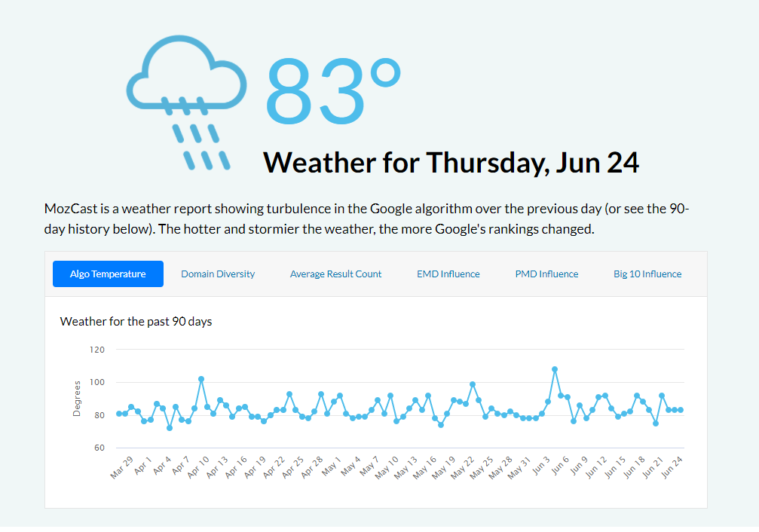The height and width of the screenshot is (532, 759).
Task: Click the 120 y-axis value label
Action: coord(96,350)
